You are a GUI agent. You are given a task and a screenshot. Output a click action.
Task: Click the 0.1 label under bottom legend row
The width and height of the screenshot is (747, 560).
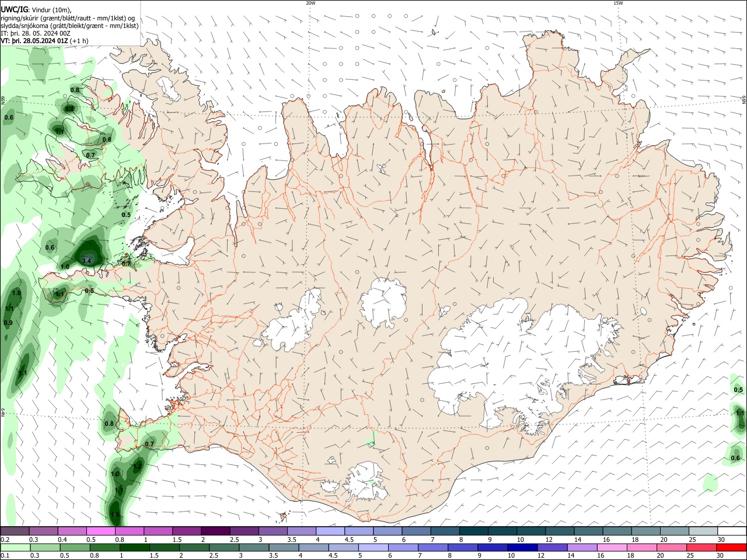5,556
